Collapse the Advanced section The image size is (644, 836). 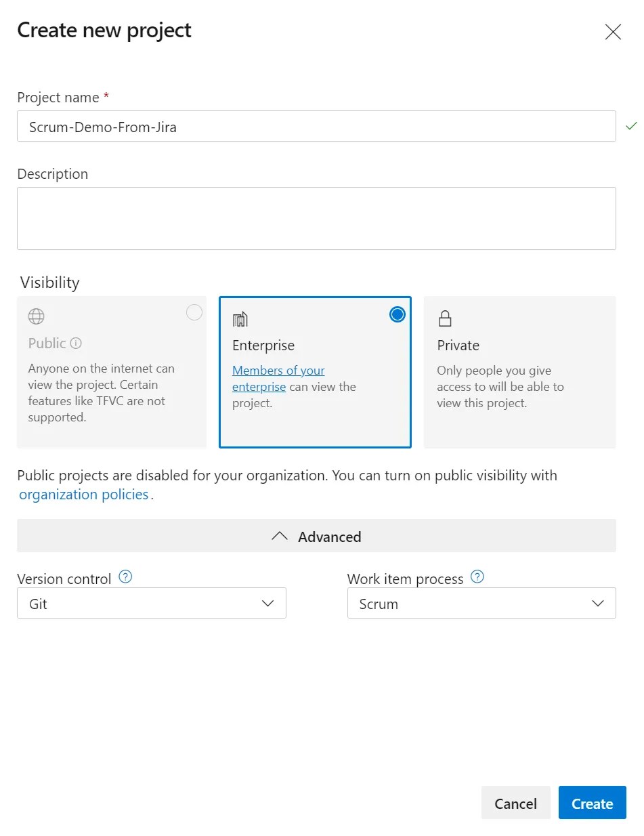pos(316,536)
